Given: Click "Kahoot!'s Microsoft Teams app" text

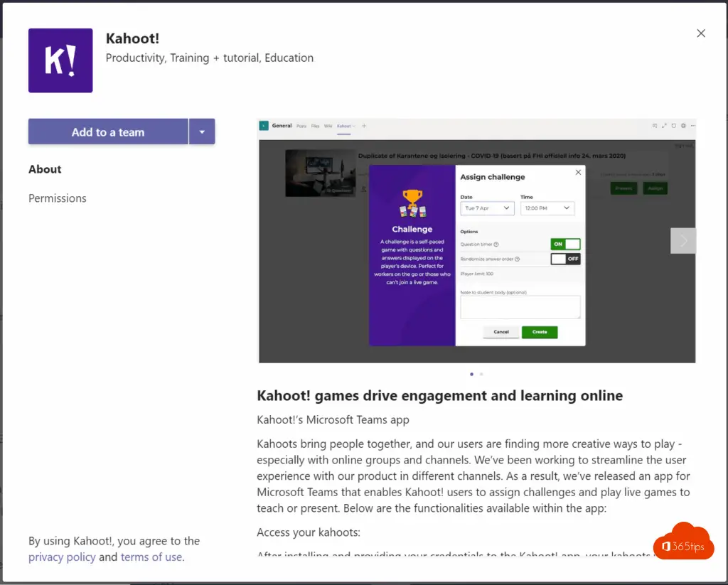Looking at the screenshot, I should pos(333,419).
